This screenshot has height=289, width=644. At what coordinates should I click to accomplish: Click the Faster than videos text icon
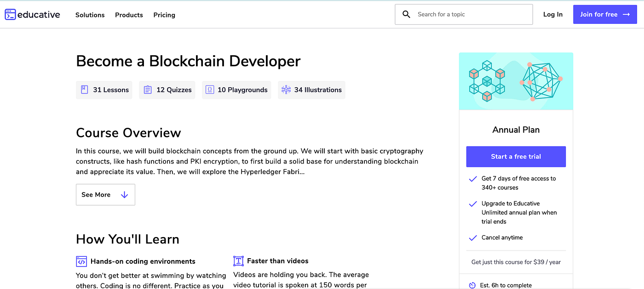coord(238,261)
